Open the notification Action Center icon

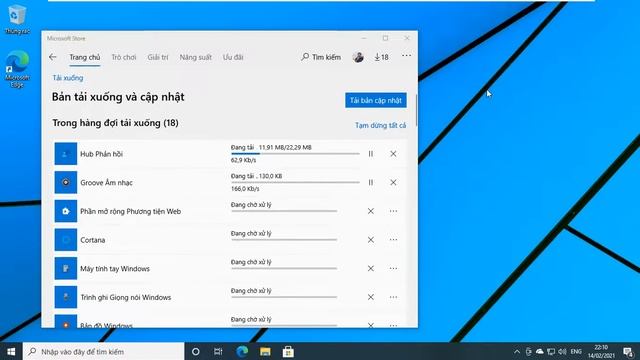(629, 351)
